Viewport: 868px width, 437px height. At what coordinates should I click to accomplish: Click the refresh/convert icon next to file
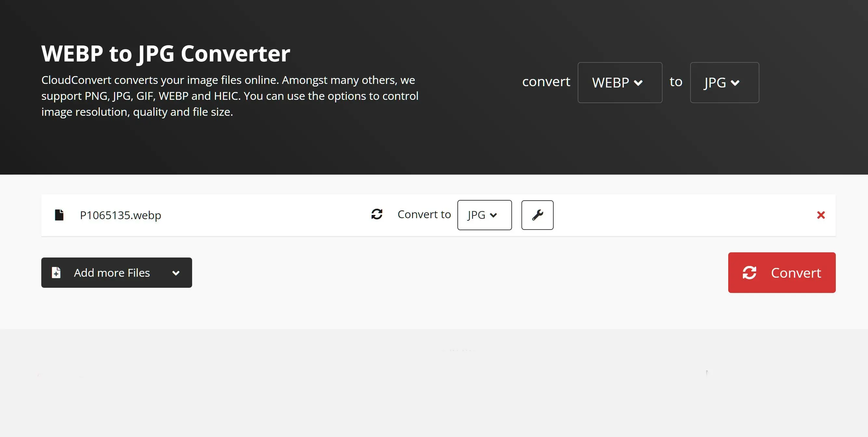click(x=376, y=214)
